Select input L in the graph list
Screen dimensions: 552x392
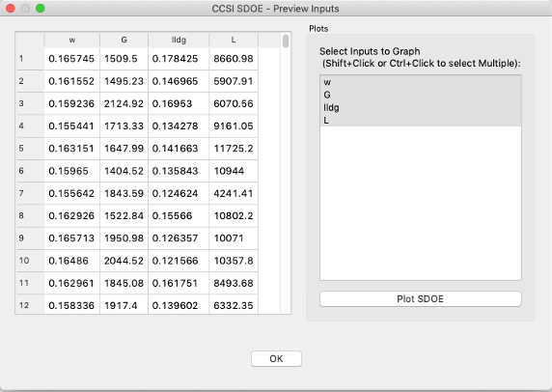pyautogui.click(x=421, y=120)
